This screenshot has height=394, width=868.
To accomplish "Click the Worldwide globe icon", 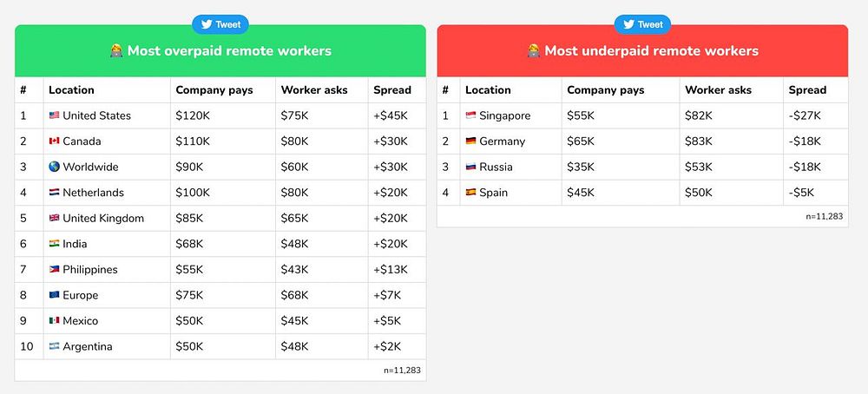I will point(54,167).
